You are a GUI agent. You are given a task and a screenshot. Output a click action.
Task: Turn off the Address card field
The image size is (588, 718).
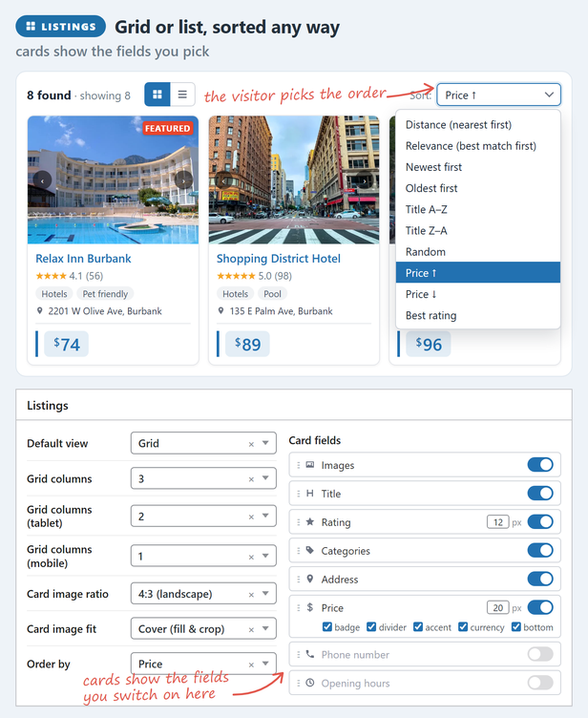click(x=540, y=579)
